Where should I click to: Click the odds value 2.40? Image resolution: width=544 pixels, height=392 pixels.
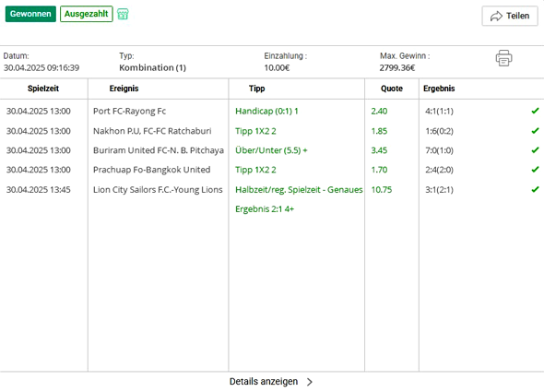pyautogui.click(x=379, y=111)
